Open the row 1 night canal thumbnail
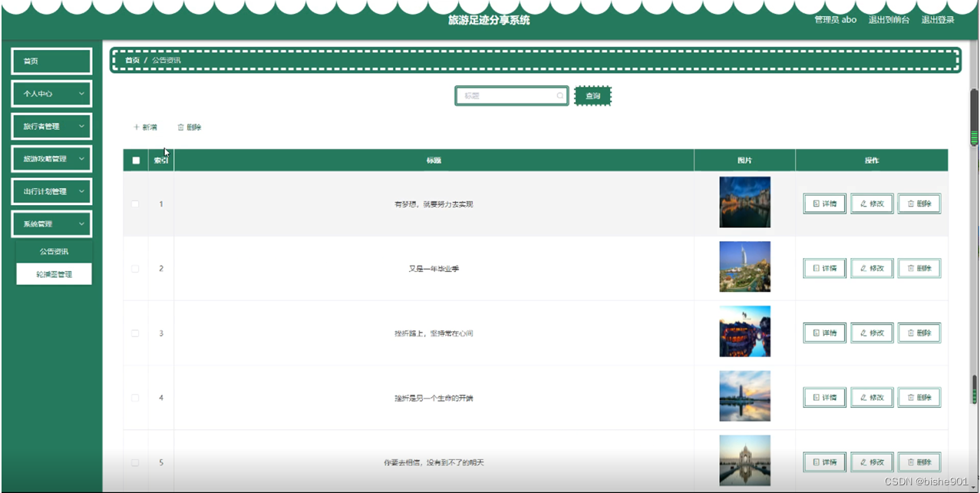The height and width of the screenshot is (493, 980). coord(744,203)
